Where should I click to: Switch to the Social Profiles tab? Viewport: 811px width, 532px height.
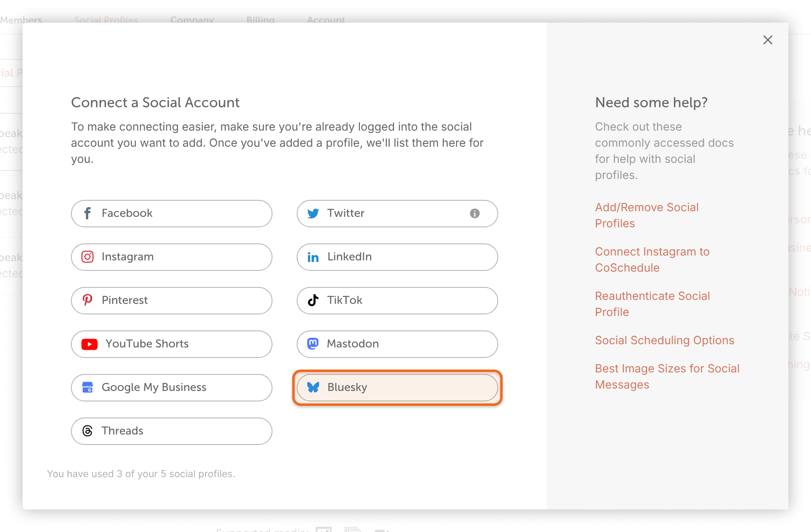click(x=106, y=19)
